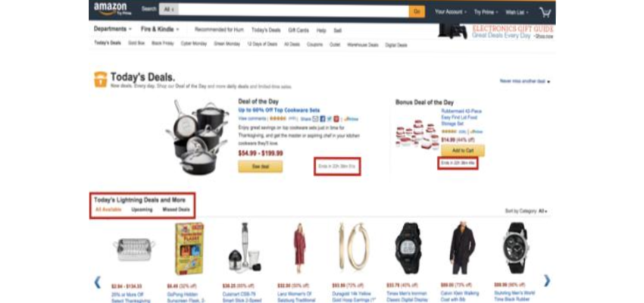Click the Amazon logo
644x303 pixels.
111,9
